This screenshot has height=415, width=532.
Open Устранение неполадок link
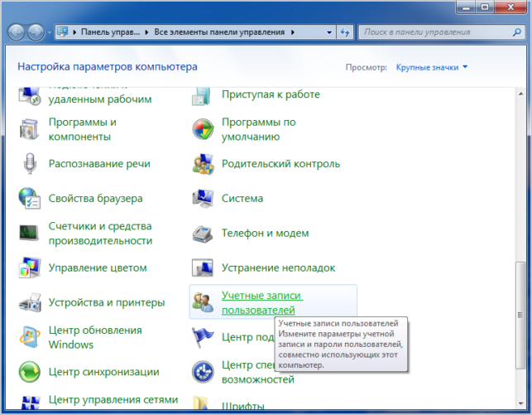coord(278,268)
